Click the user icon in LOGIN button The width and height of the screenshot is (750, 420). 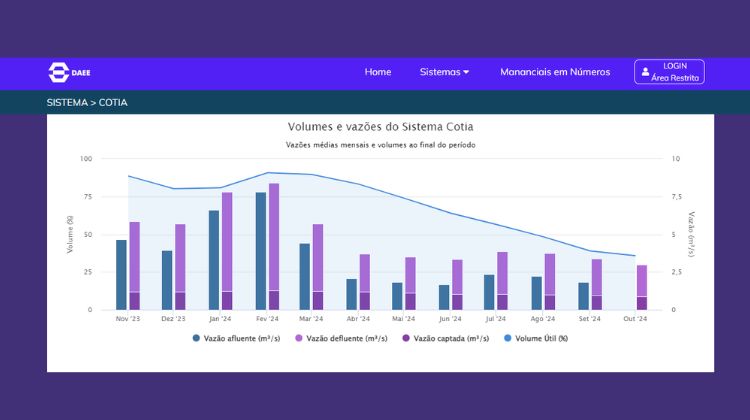click(x=645, y=72)
